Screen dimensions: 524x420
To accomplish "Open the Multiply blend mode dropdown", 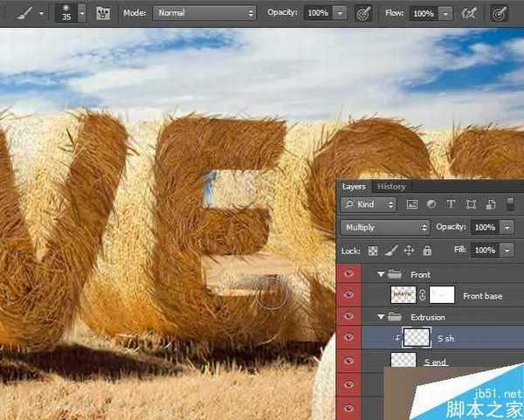I will [384, 227].
